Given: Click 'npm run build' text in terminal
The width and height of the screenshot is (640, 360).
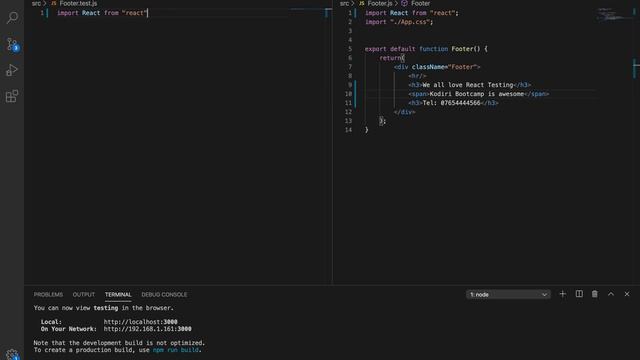Looking at the screenshot, I should 176,350.
